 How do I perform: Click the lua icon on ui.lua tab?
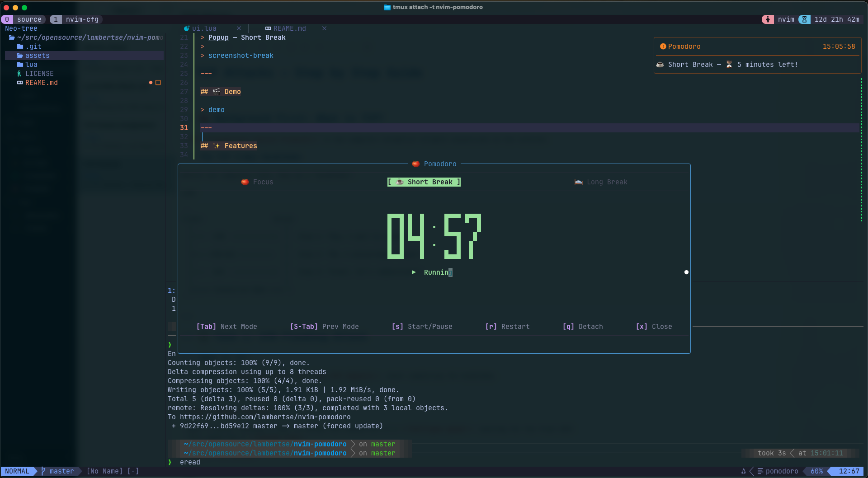tap(186, 28)
